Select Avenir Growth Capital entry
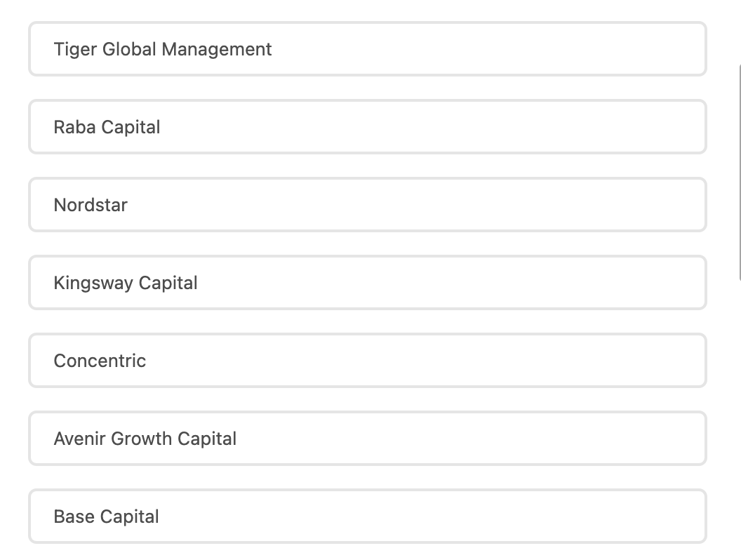741x560 pixels. 367,439
